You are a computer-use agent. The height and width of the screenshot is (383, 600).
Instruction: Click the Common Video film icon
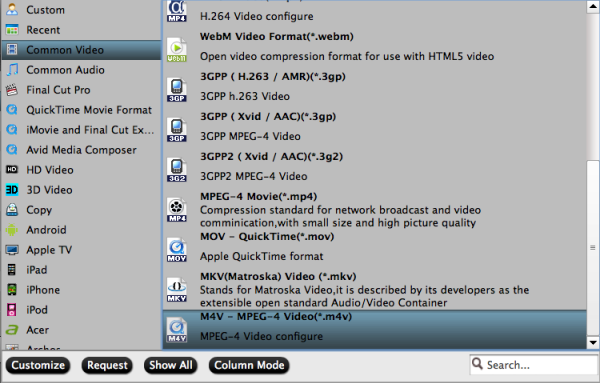click(12, 50)
